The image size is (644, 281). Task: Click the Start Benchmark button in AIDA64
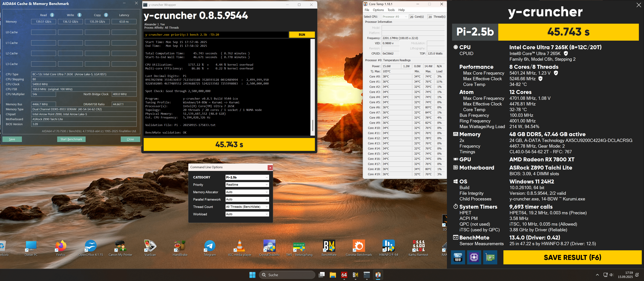[x=71, y=139]
